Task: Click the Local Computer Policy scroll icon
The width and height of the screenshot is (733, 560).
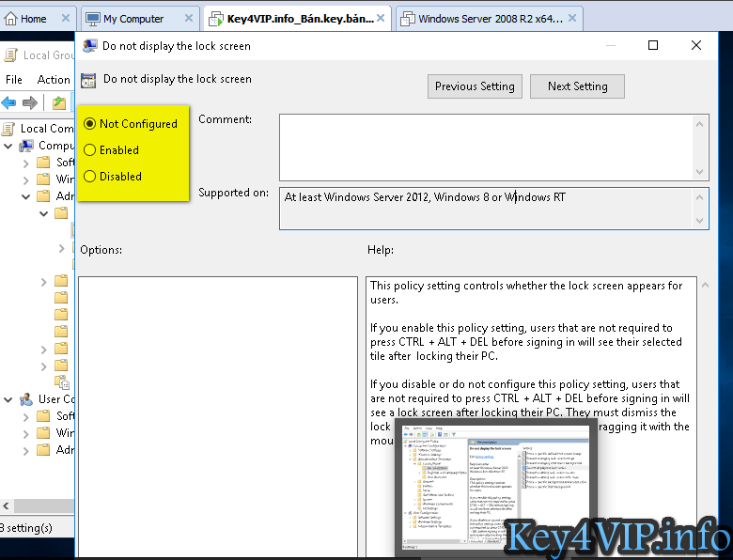Action: click(x=8, y=129)
